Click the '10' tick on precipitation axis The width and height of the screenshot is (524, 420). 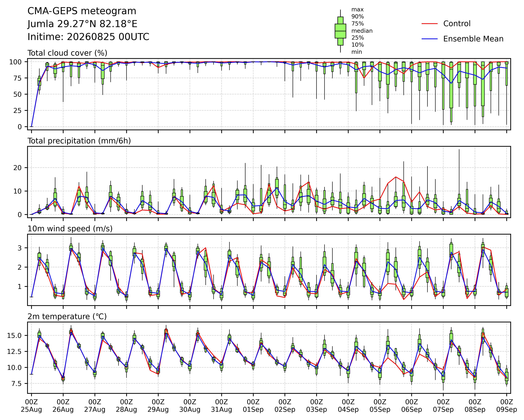click(18, 191)
